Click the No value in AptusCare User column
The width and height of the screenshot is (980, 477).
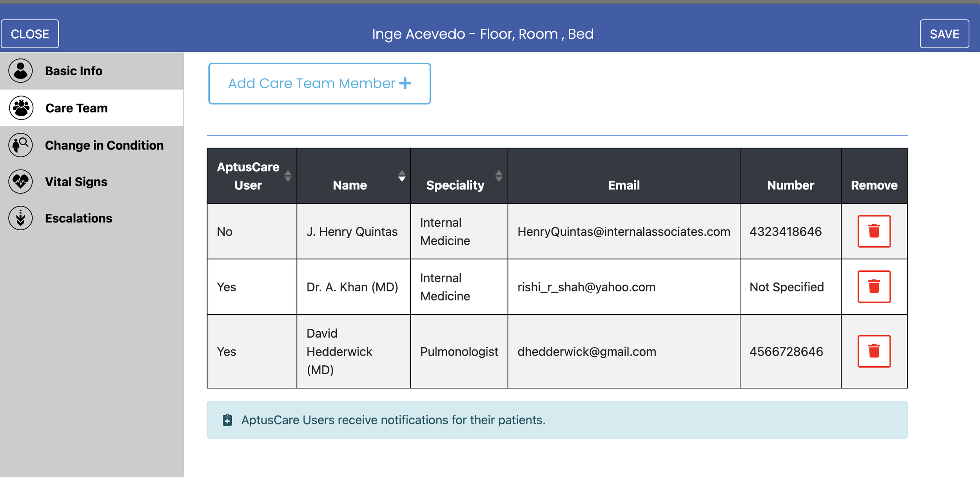pos(225,231)
